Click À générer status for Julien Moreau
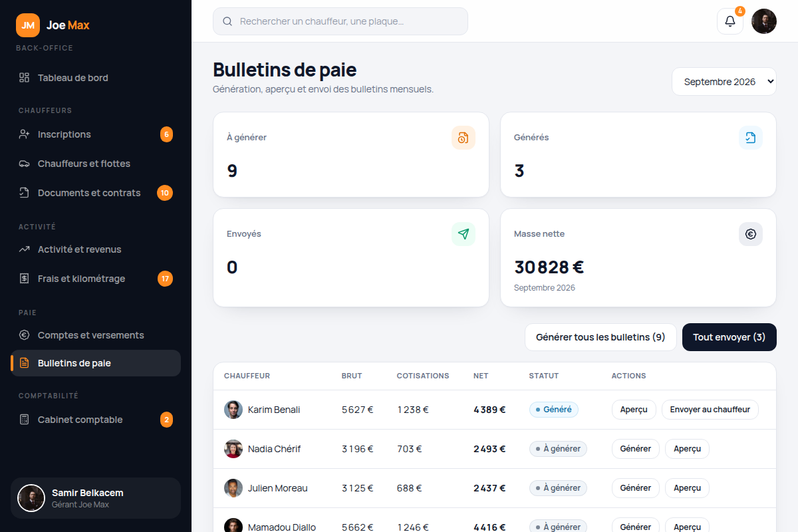 pos(558,488)
